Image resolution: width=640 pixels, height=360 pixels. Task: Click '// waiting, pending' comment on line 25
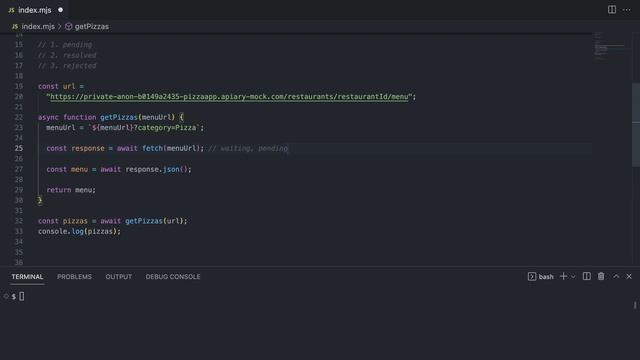(248, 148)
